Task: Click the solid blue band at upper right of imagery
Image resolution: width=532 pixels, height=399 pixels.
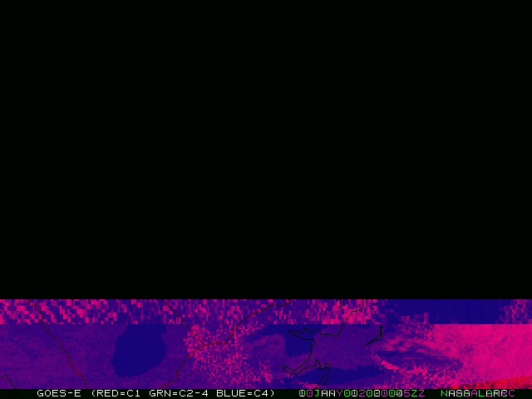Action: [x=432, y=309]
